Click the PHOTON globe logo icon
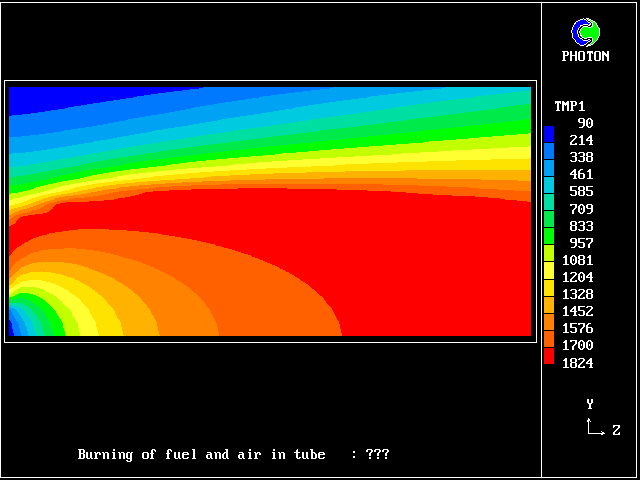Image resolution: width=640 pixels, height=480 pixels. click(x=585, y=33)
